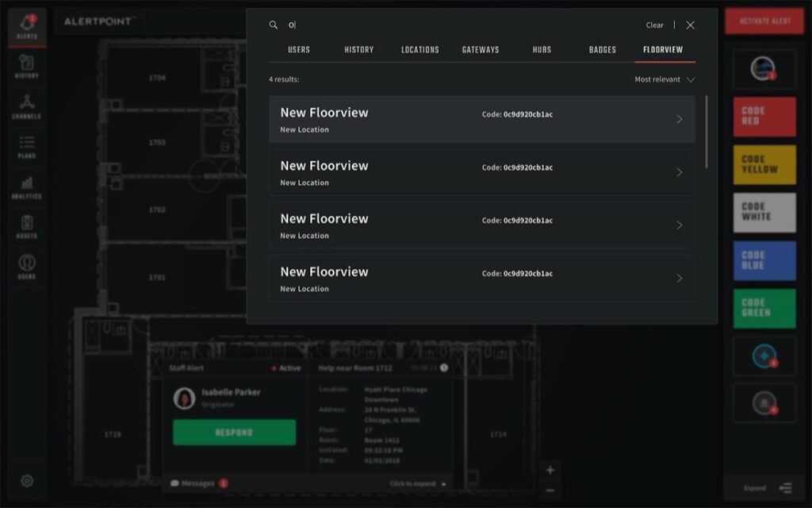
Task: Switch to the Users tab
Action: pos(299,50)
